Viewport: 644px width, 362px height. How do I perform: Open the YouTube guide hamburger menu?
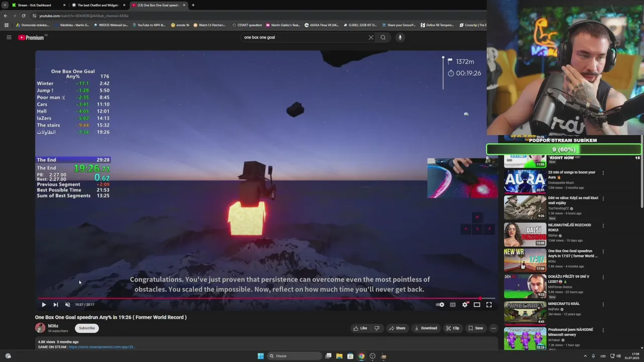pos(9,37)
